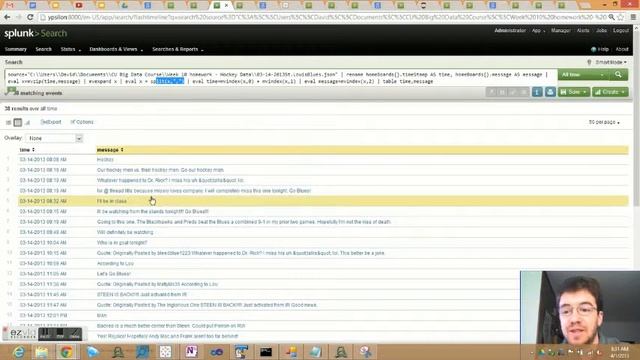Open the App dropdown
This screenshot has height=360, width=640.
(x=538, y=31)
